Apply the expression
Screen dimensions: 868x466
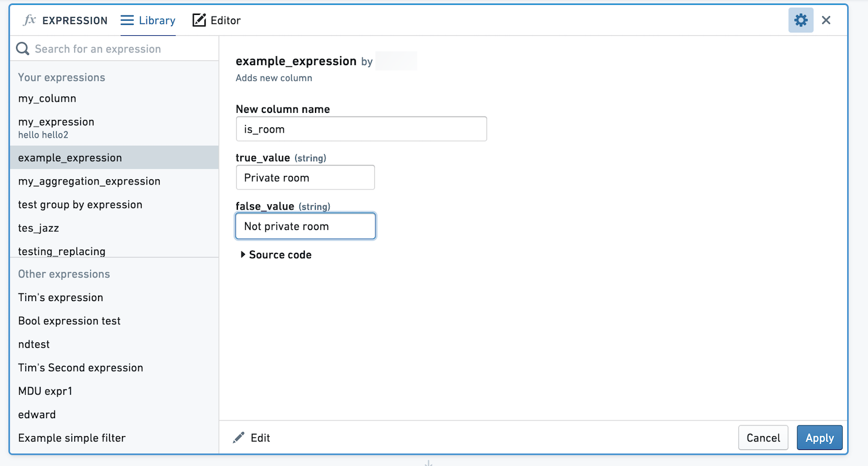click(820, 438)
